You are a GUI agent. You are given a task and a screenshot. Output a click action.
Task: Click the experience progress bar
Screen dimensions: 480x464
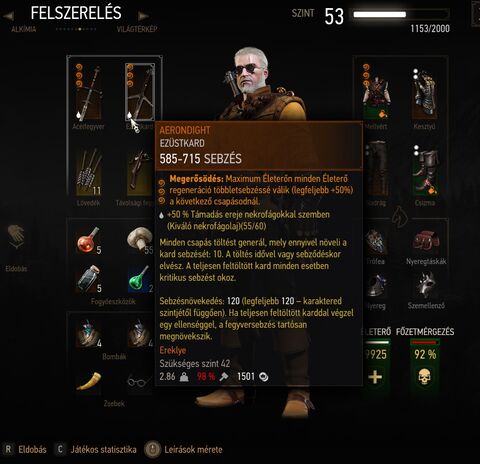401,14
